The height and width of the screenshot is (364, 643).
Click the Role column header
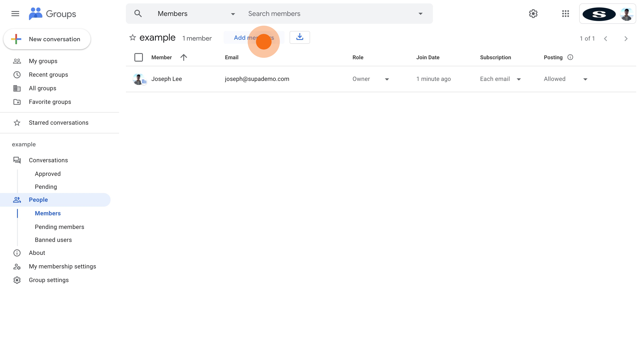click(358, 57)
